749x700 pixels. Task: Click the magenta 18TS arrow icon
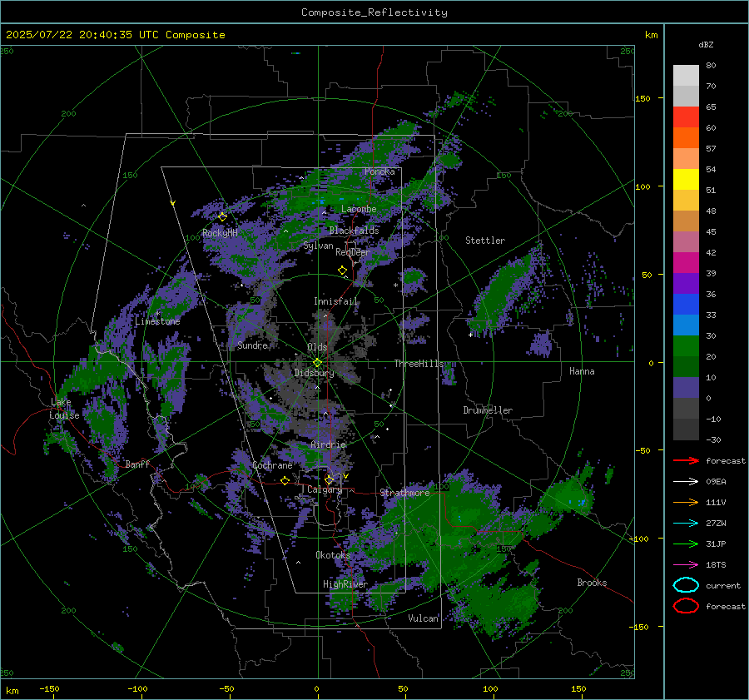686,565
